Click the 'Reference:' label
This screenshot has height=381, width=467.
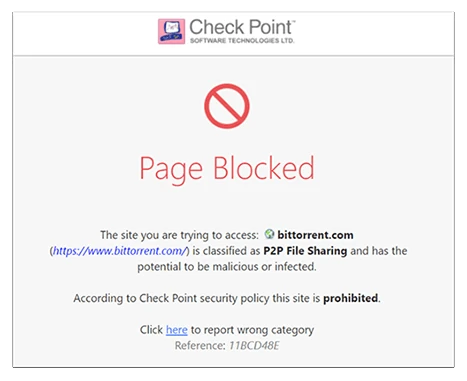(x=200, y=346)
